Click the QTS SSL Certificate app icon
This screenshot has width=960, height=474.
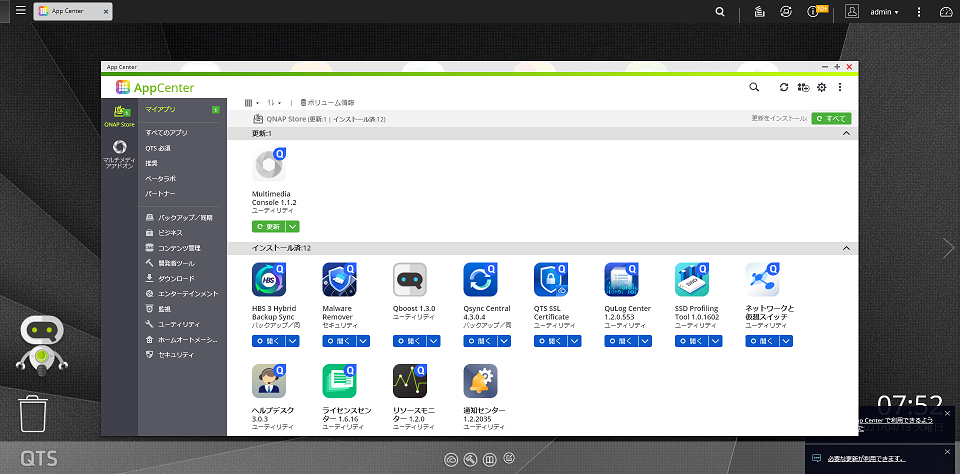click(551, 280)
